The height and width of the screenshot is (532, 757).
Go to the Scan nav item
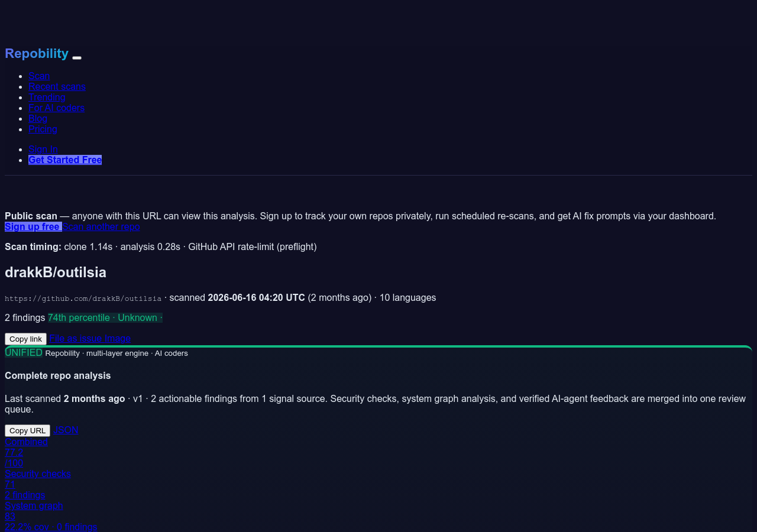(39, 76)
